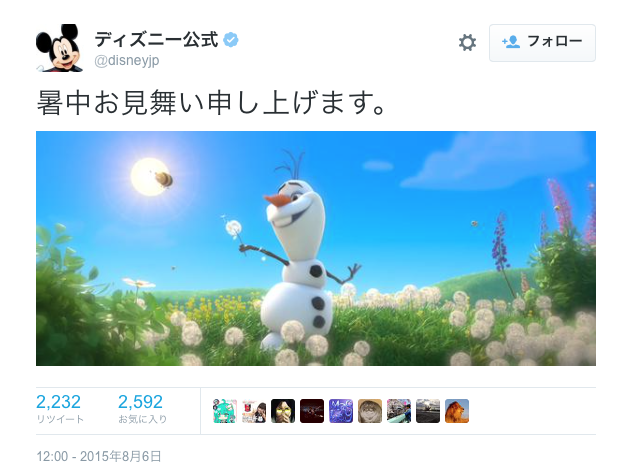This screenshot has width=632, height=473.
Task: Open the dark face with glasses avatar
Action: [283, 411]
